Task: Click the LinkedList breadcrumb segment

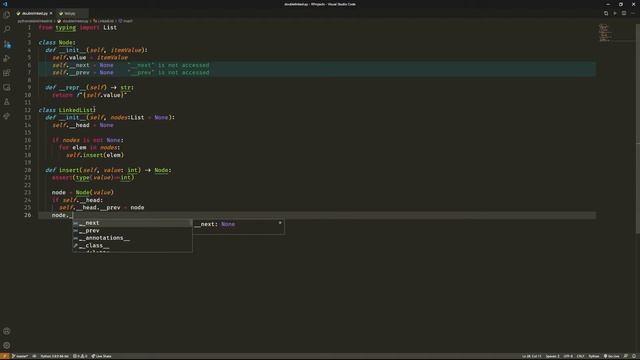Action: click(x=104, y=21)
